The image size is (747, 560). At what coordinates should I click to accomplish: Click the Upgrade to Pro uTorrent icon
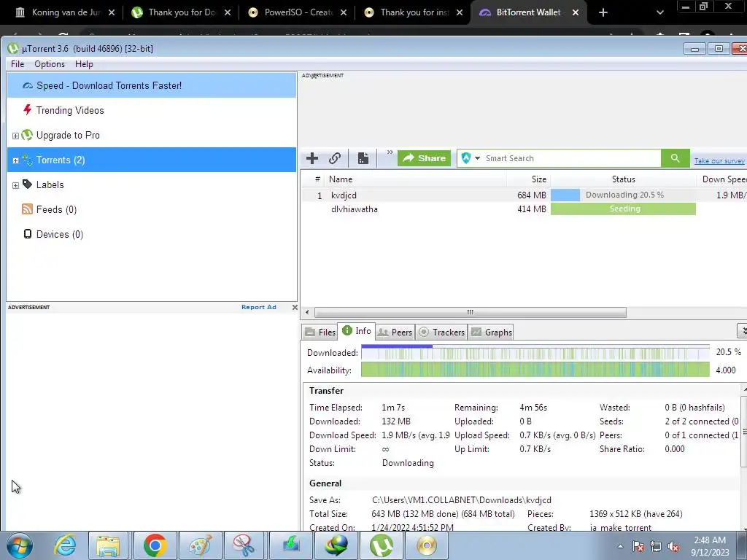click(28, 135)
